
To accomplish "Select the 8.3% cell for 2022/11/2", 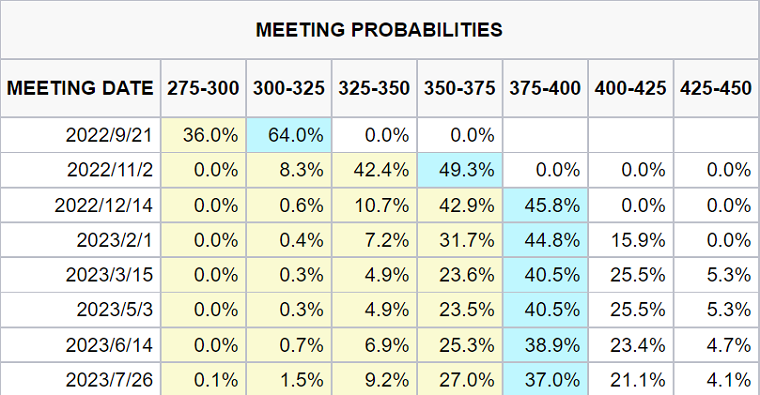I will point(289,170).
